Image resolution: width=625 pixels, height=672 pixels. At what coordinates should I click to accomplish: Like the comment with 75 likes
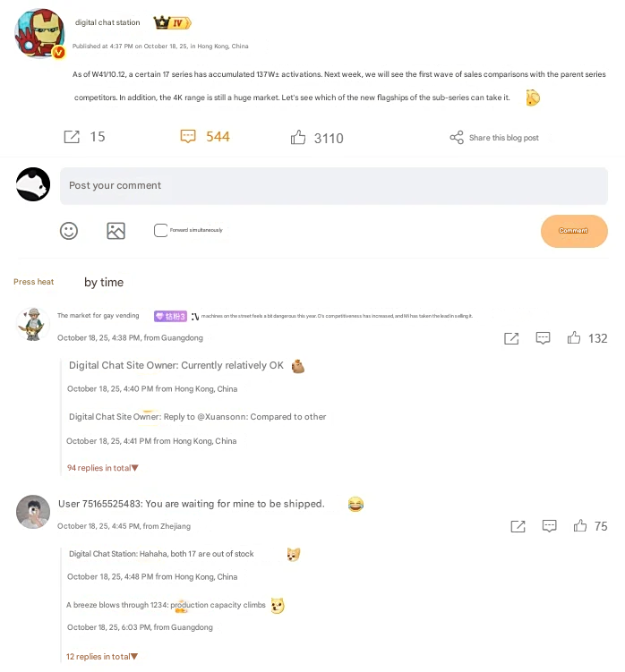tap(580, 526)
